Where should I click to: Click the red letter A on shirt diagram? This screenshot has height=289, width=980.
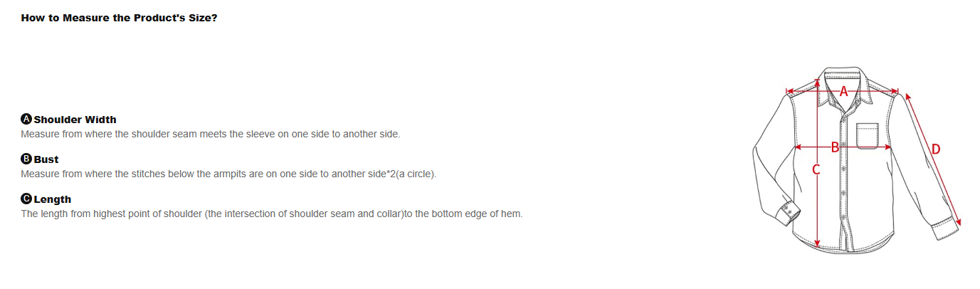click(x=844, y=91)
